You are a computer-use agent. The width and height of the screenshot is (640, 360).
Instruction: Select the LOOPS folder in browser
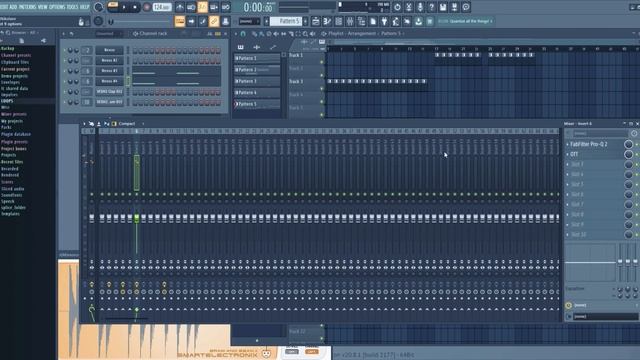coord(7,101)
